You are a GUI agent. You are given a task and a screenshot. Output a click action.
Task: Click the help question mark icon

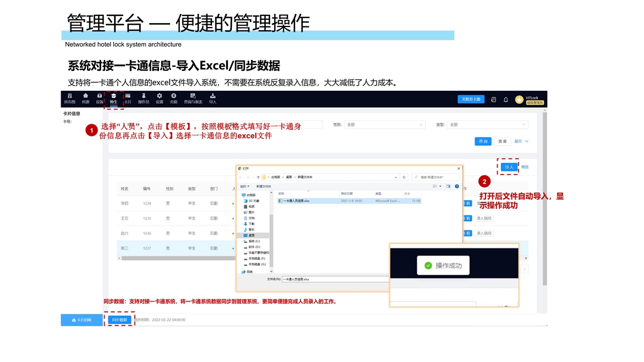pyautogui.click(x=456, y=187)
